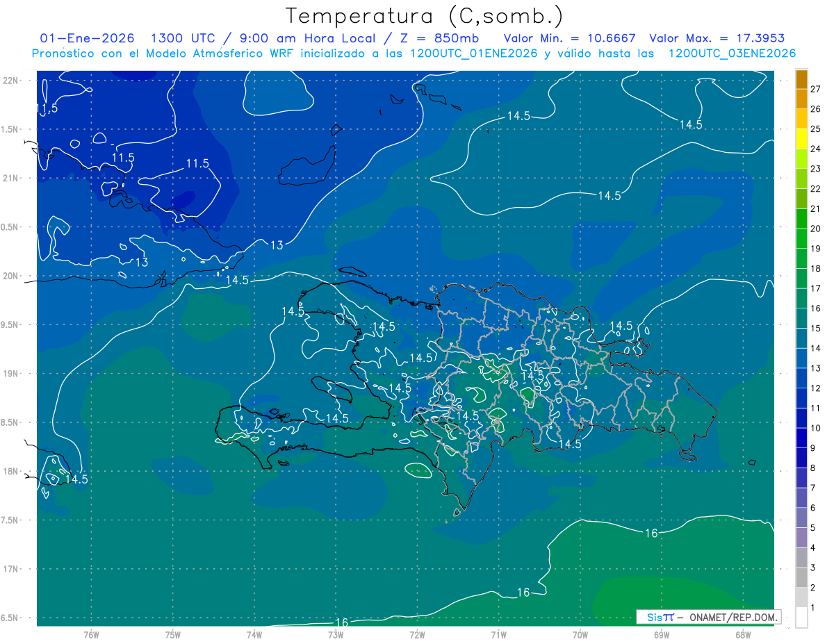Click the 72W longitude axis label
This screenshot has width=834, height=644.
[x=417, y=634]
